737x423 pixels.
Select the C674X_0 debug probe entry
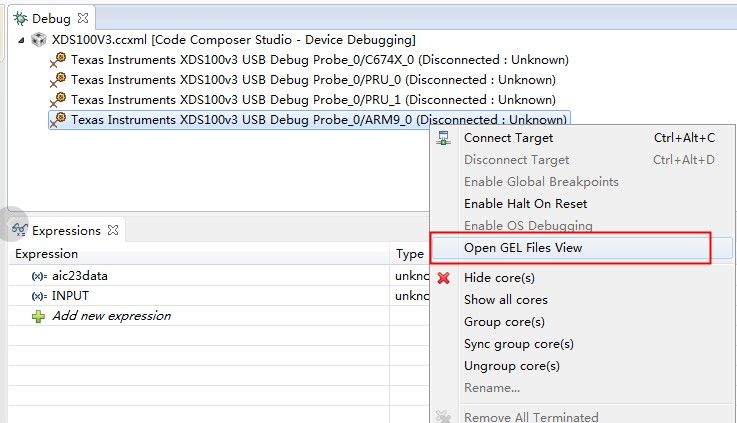320,60
